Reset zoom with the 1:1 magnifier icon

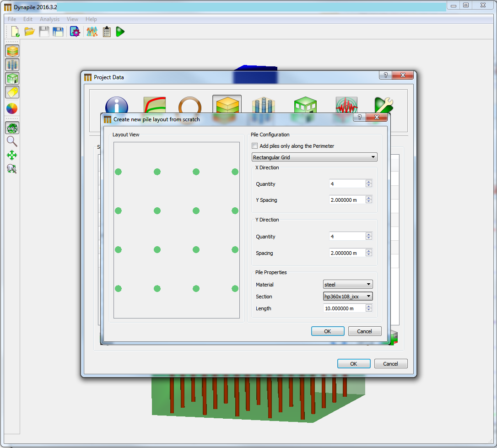click(x=12, y=168)
